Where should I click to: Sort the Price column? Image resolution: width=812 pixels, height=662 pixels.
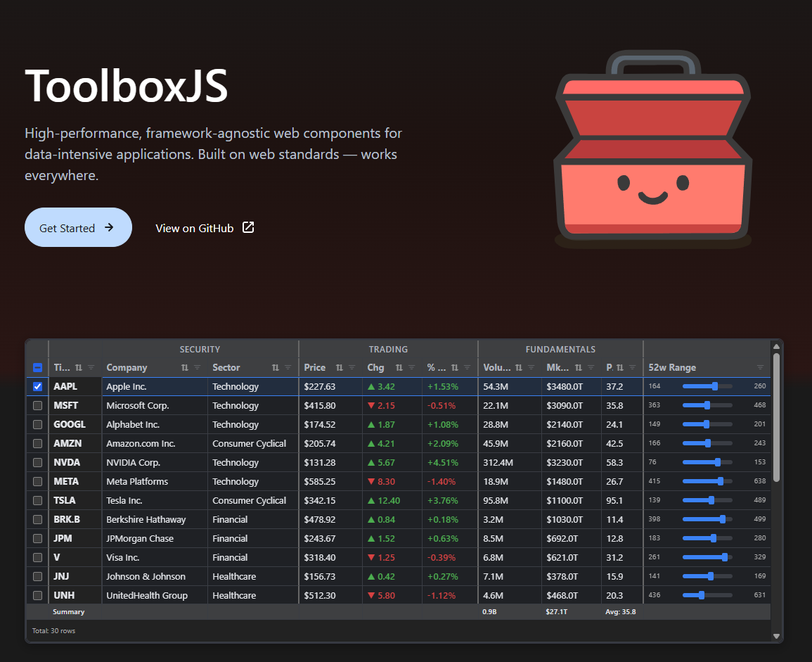pos(338,367)
